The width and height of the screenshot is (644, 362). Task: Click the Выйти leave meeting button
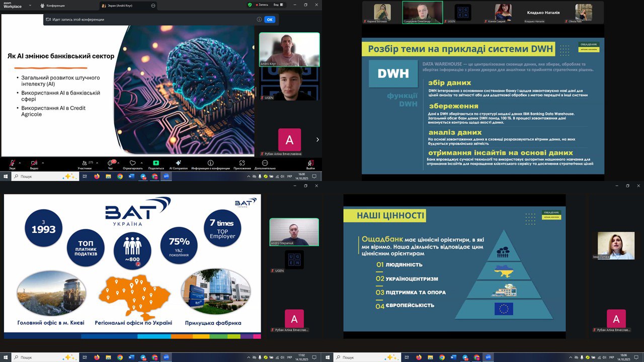(x=310, y=164)
